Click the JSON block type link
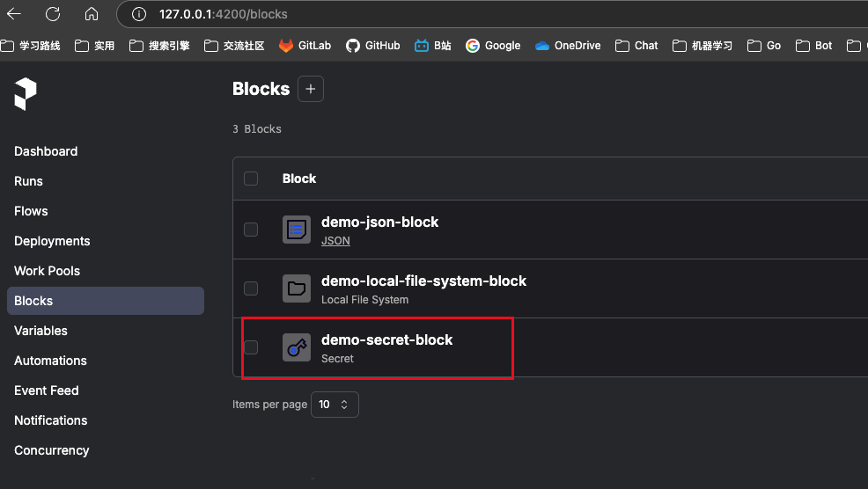The height and width of the screenshot is (489, 868). click(x=335, y=240)
